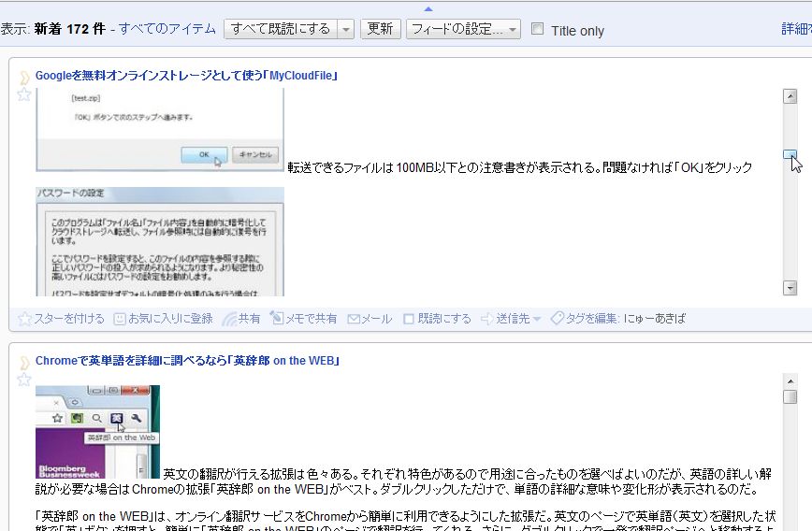The image size is (812, 531).
Task: Open the Chromeで英単語を詳細に調べる article title link
Action: click(x=187, y=361)
